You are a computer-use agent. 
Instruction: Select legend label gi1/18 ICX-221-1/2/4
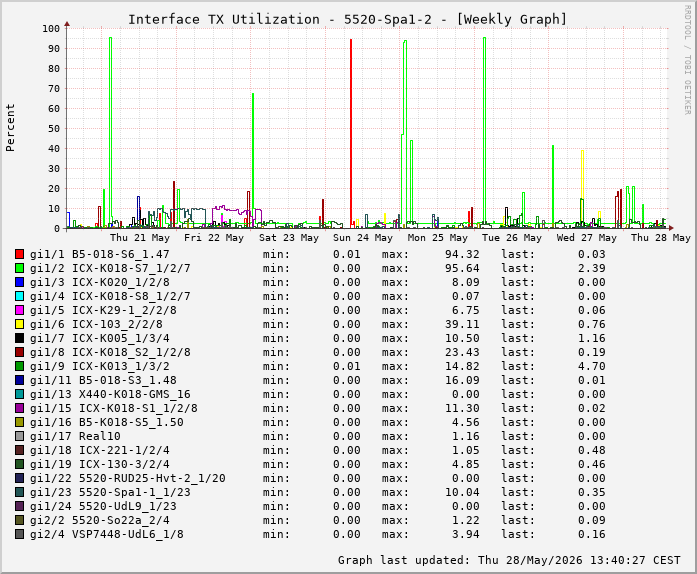coord(100,450)
